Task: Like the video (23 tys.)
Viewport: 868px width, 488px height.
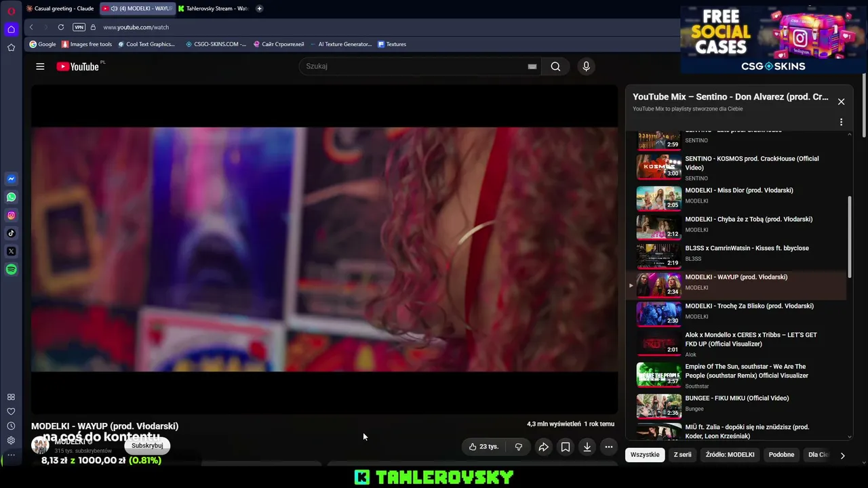Action: tap(484, 447)
